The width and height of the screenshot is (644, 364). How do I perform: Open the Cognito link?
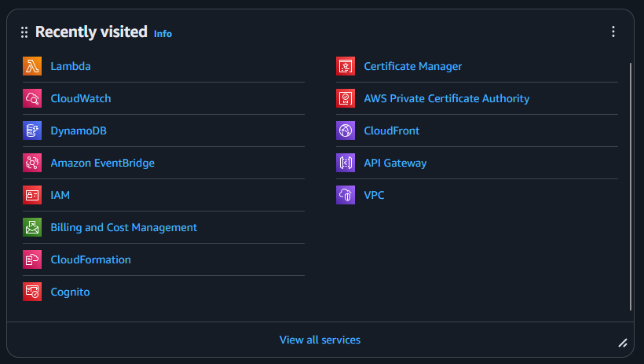70,292
